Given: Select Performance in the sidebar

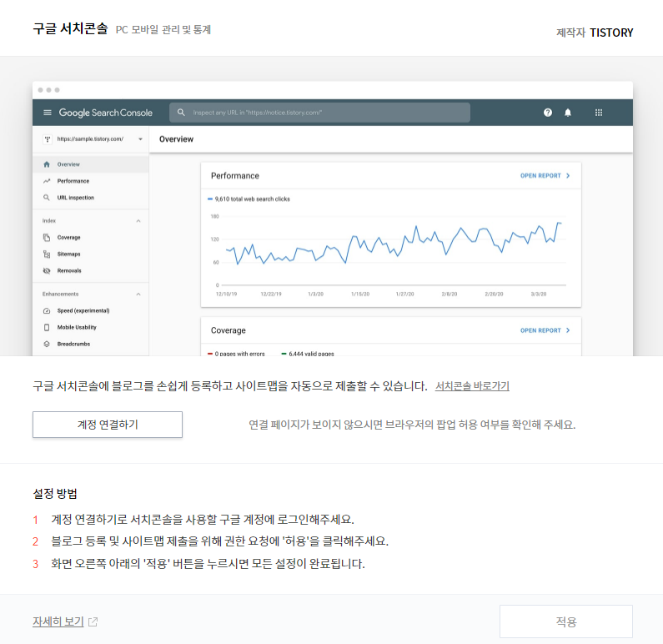Looking at the screenshot, I should (91, 181).
